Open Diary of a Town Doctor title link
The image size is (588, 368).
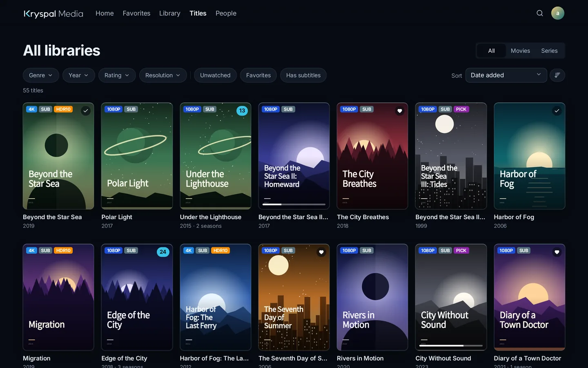pos(528,358)
